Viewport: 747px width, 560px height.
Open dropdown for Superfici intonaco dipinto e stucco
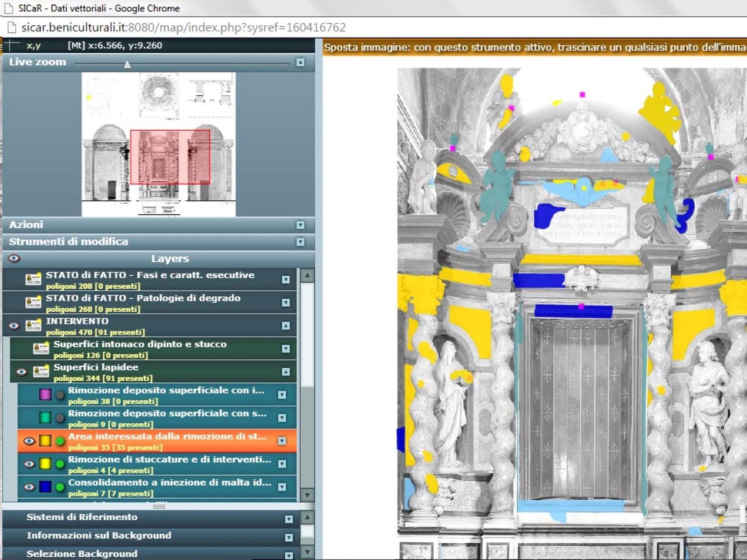click(286, 349)
